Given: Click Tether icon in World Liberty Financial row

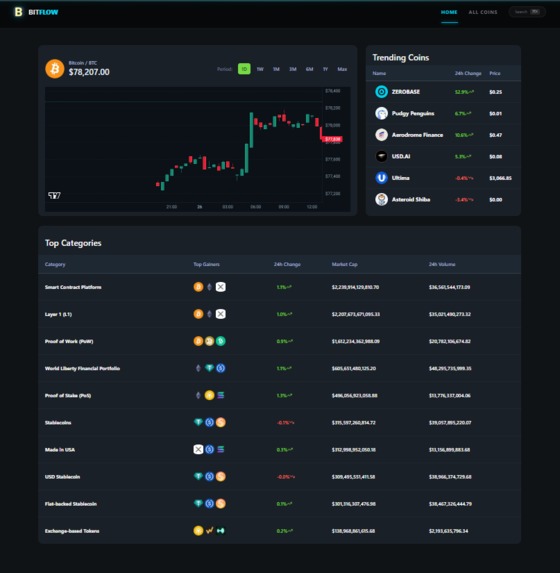Looking at the screenshot, I should [209, 368].
